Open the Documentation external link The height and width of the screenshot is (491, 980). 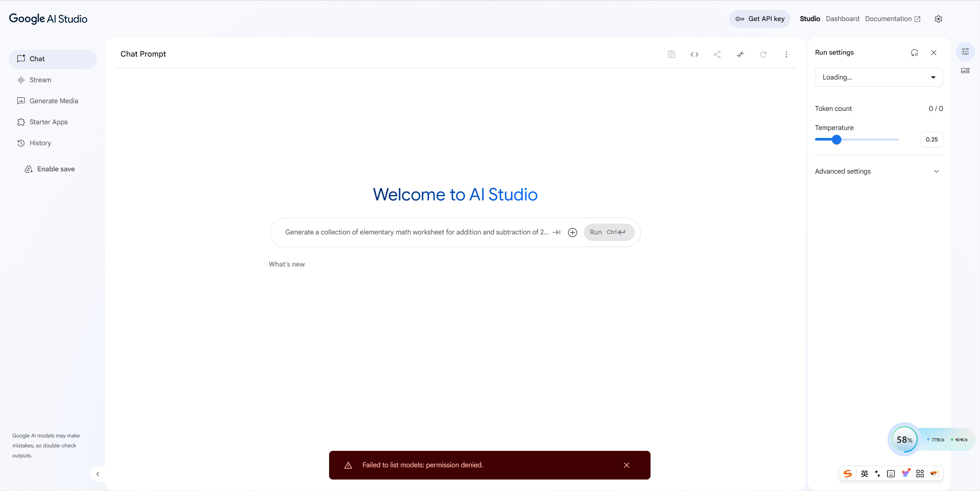coord(892,19)
